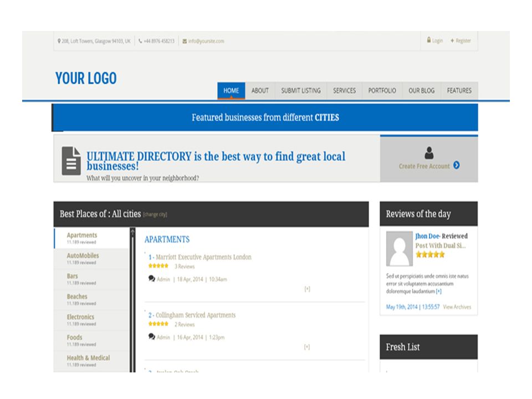Open Collingham Serviced Apartments listing
Screen dimensions: 532x399
coord(196,315)
